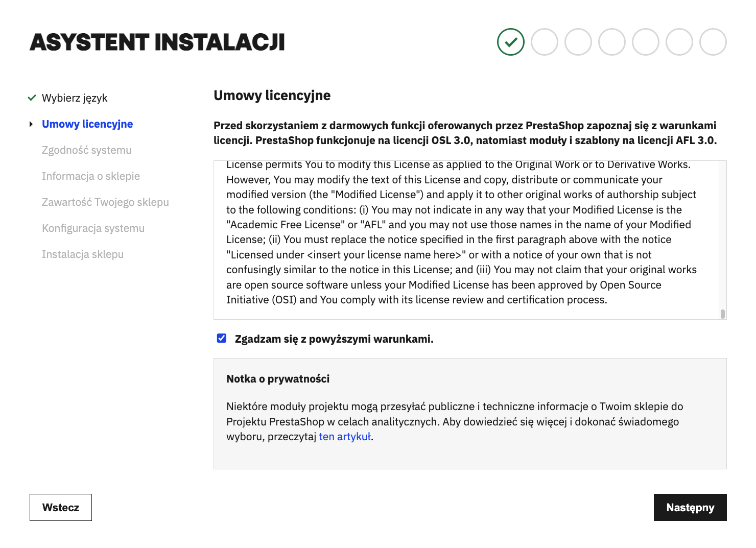Viewport: 756px width, 548px height.
Task: Select the second step circle in the progress indicator
Action: (x=544, y=42)
